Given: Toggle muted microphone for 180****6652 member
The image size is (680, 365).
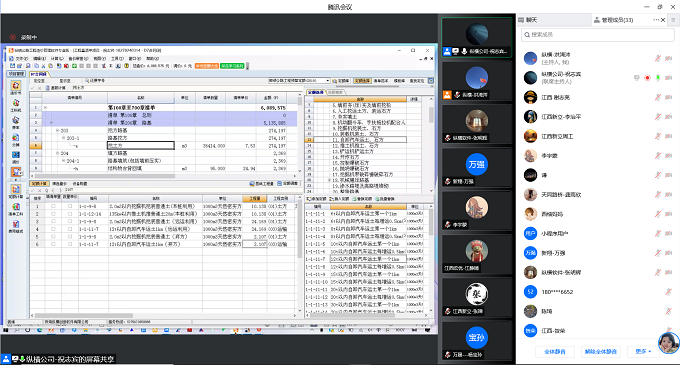Looking at the screenshot, I should click(x=668, y=292).
